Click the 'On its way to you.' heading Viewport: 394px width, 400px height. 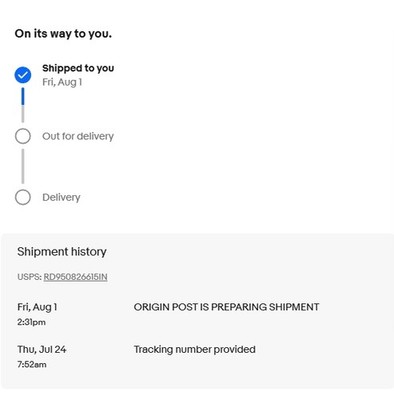(63, 33)
